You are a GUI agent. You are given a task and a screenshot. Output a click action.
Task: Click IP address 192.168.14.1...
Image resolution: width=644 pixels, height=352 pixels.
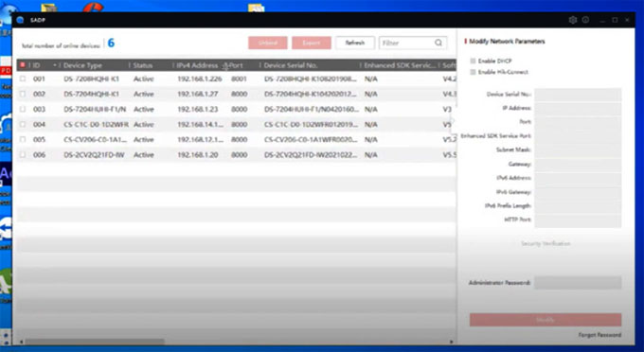coord(201,124)
